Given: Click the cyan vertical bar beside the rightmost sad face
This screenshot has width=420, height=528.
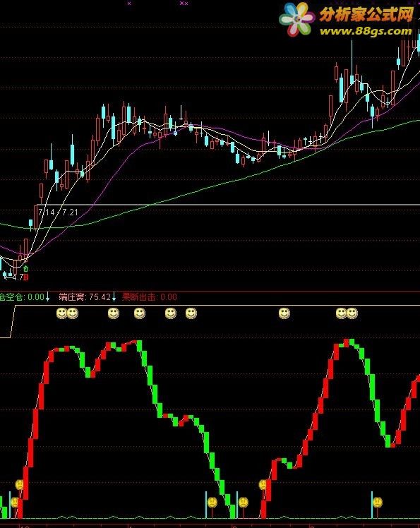Looking at the screenshot, I should tap(372, 505).
